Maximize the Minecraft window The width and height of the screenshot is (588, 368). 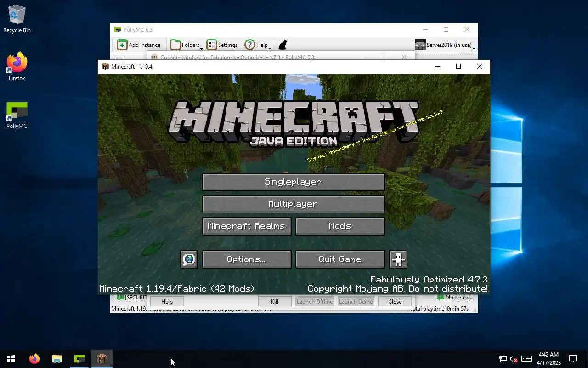coord(458,66)
